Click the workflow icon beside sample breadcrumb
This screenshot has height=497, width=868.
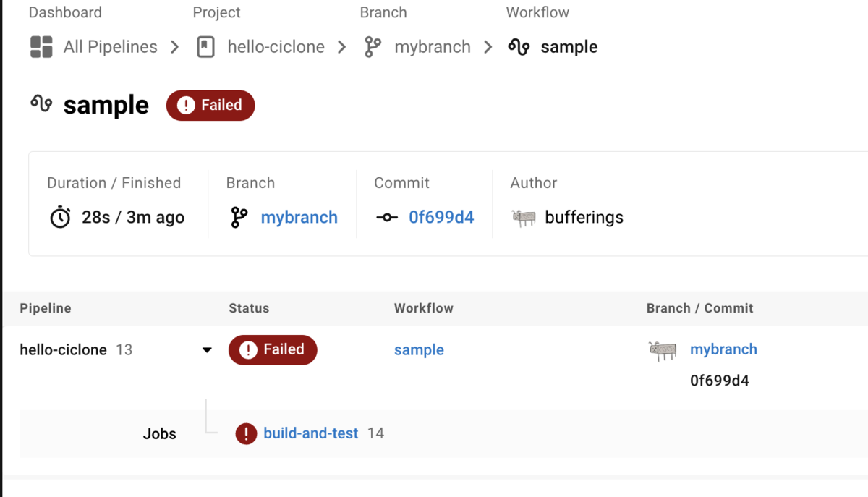pyautogui.click(x=519, y=47)
